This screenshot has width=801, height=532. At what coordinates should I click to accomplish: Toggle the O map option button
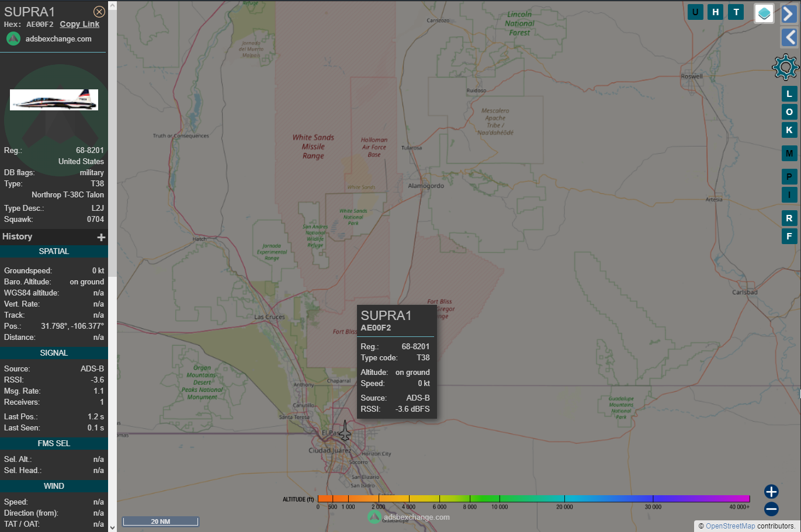point(789,112)
